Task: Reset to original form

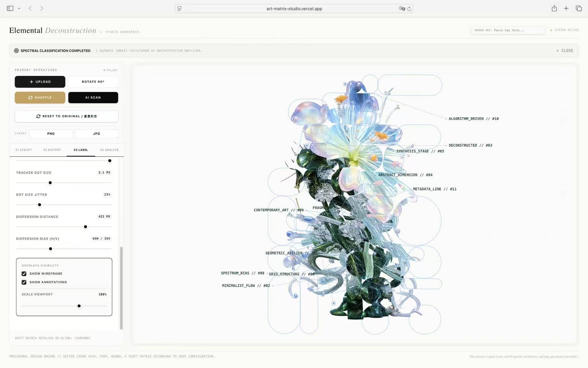Action: (67, 116)
